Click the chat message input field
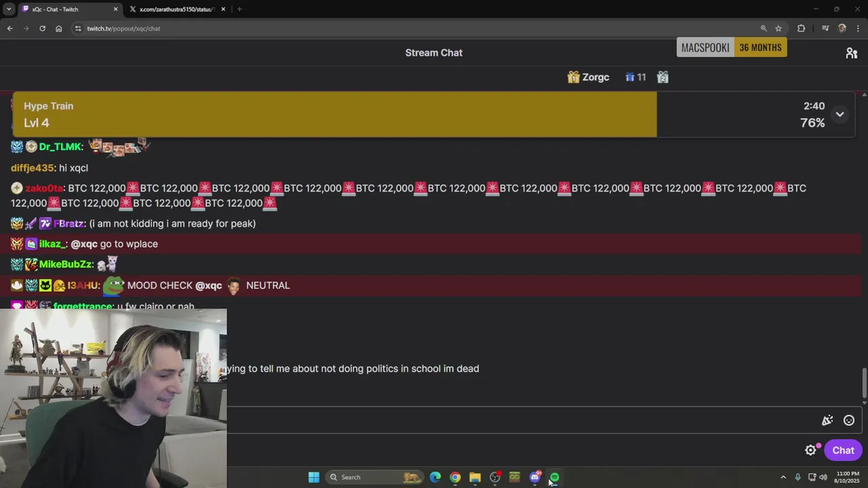The image size is (868, 488). 522,420
